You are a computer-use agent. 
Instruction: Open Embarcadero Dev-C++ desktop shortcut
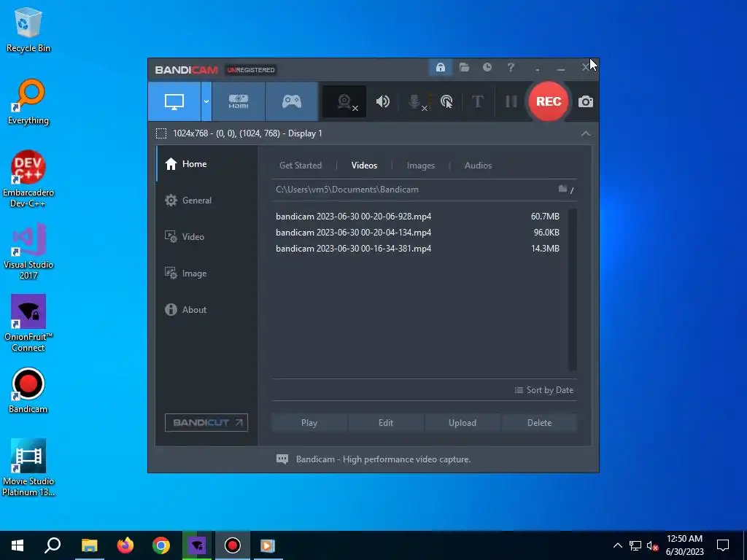(x=28, y=179)
